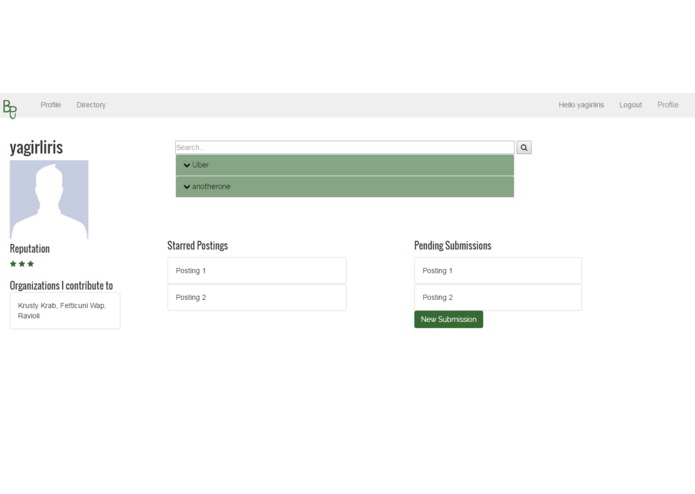Click the New Submission button
This screenshot has height=494, width=695.
[449, 319]
